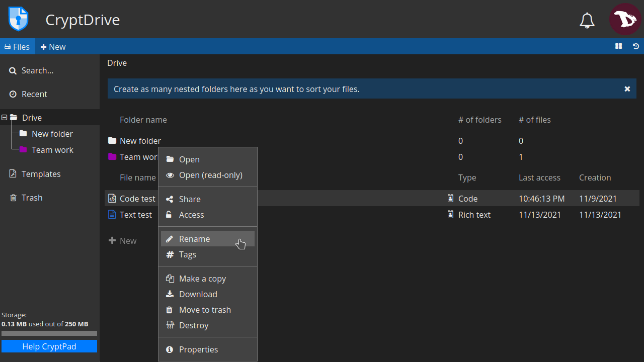Viewport: 644px width, 362px height.
Task: Choose Move to trash in context menu
Action: coord(208,310)
